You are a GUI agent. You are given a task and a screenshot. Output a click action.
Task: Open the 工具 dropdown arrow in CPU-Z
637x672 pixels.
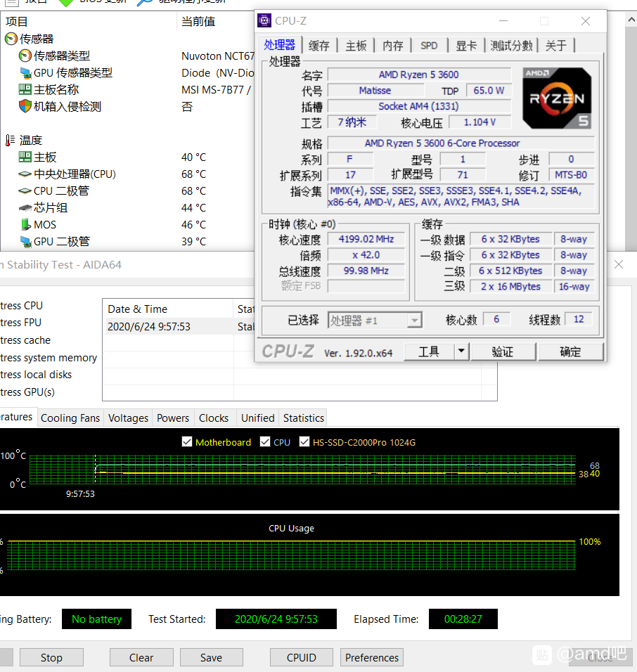click(x=461, y=351)
